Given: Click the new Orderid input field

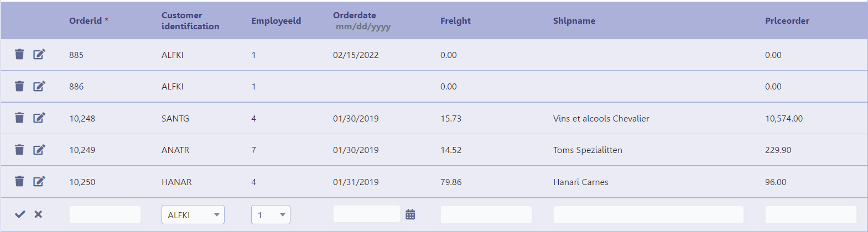Looking at the screenshot, I should (105, 214).
